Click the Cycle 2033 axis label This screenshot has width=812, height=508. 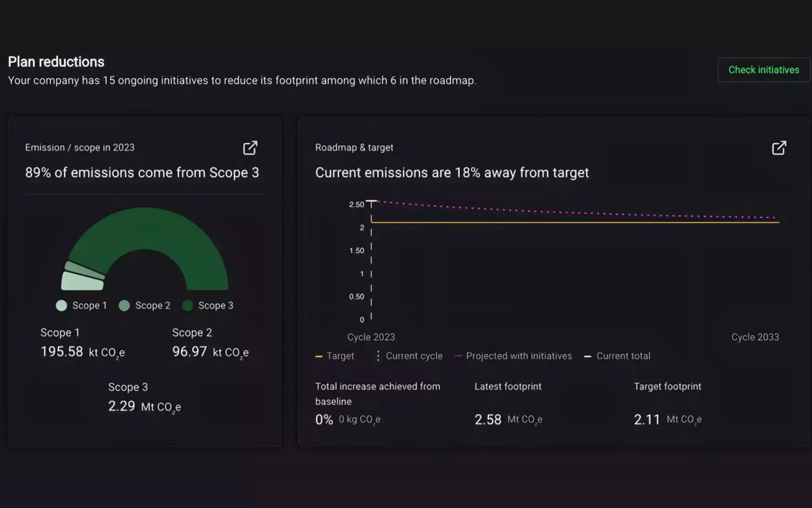[x=755, y=337]
